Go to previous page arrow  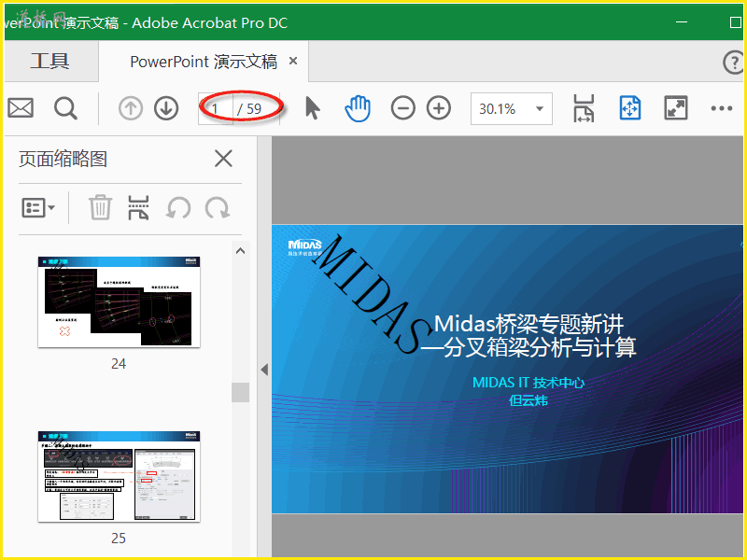point(131,108)
